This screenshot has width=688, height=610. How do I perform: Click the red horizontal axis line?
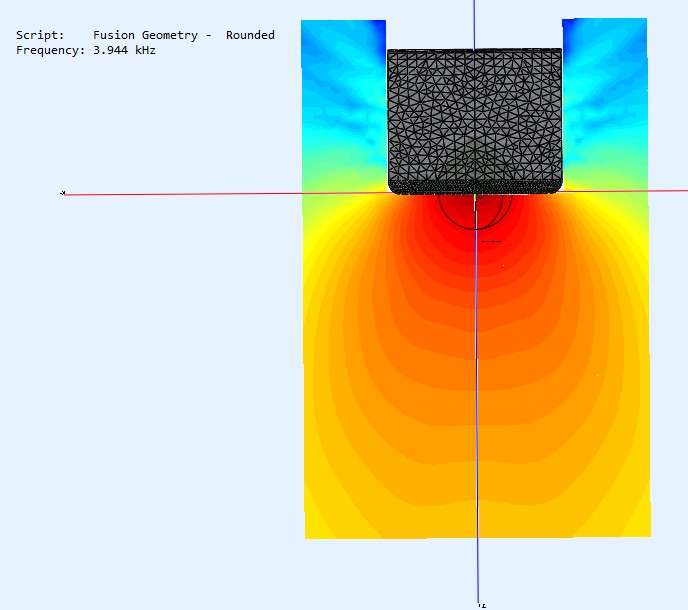[376, 193]
